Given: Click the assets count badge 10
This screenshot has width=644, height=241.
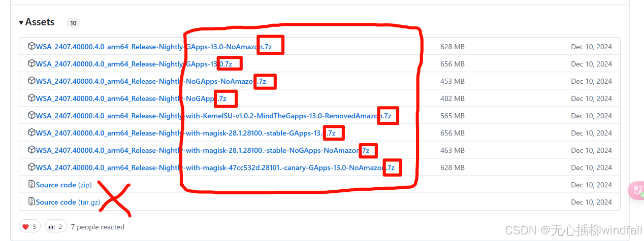Looking at the screenshot, I should tap(73, 23).
